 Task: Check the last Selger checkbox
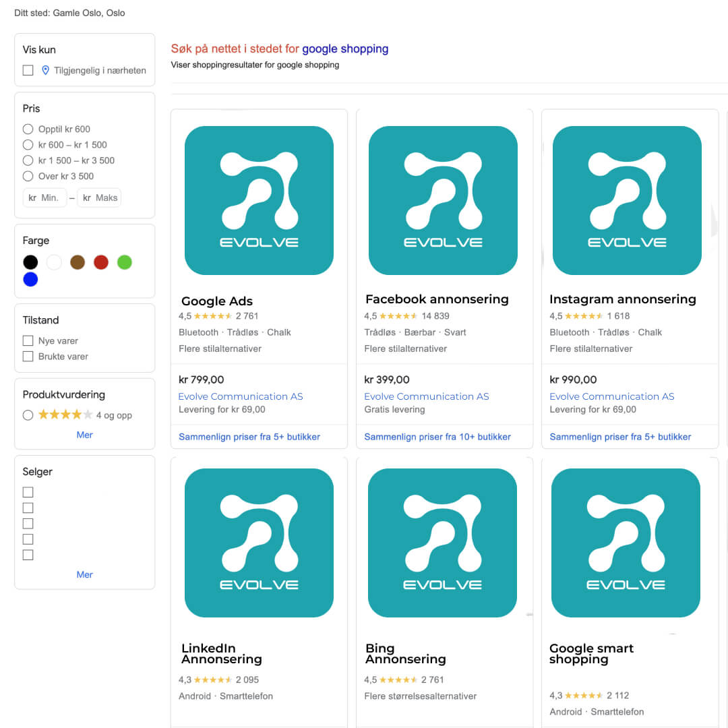click(x=28, y=555)
